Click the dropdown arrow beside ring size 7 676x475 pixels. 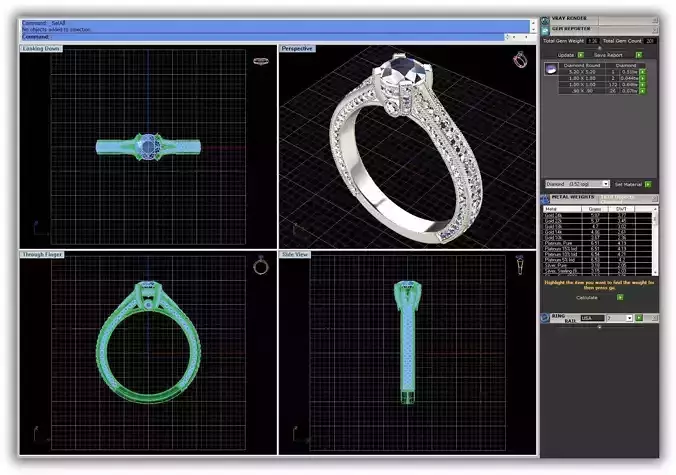coord(629,318)
